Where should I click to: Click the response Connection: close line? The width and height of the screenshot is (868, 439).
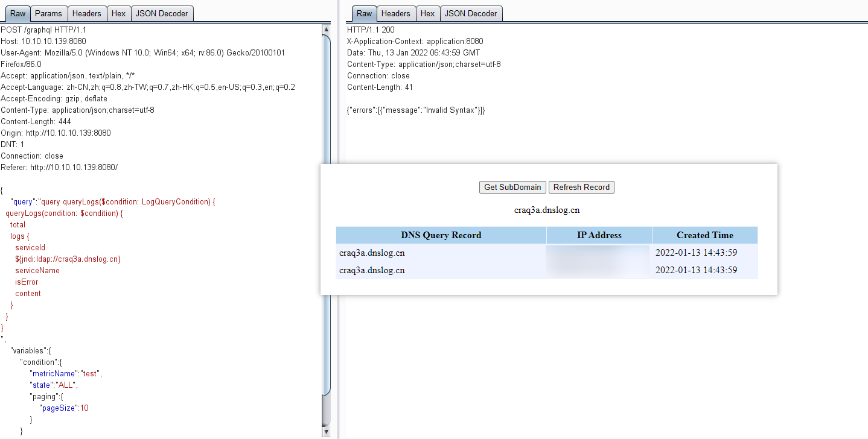(378, 75)
